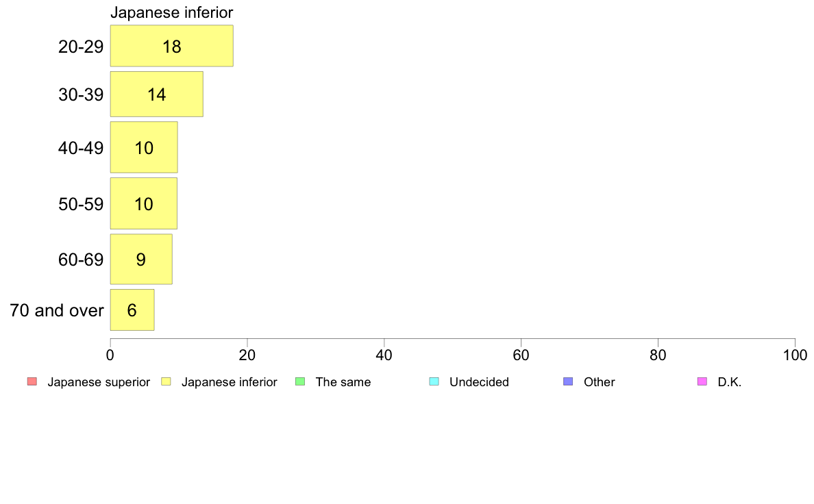Select the 20-29 bar showing 18

(172, 46)
